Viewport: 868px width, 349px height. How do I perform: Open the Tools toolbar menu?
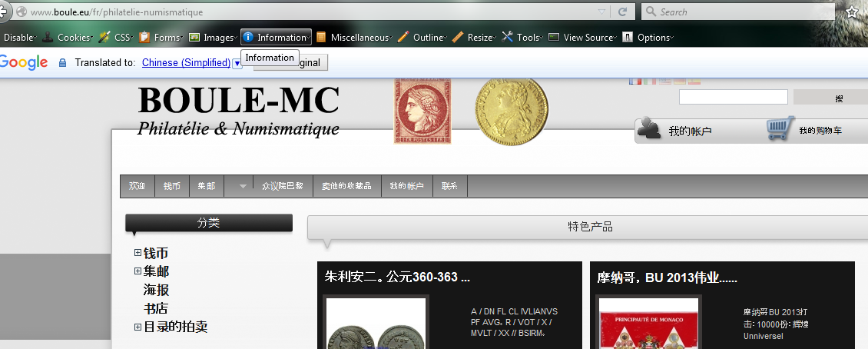click(x=522, y=37)
